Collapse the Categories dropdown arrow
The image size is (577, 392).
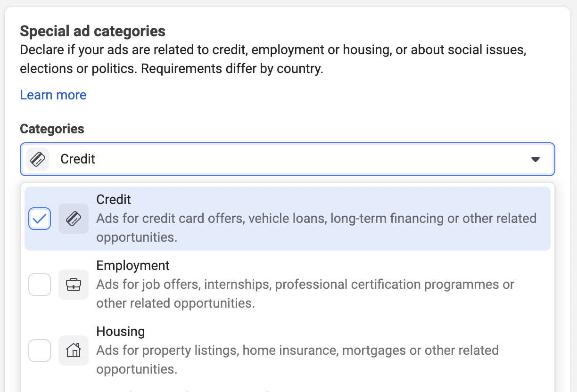[x=535, y=159]
